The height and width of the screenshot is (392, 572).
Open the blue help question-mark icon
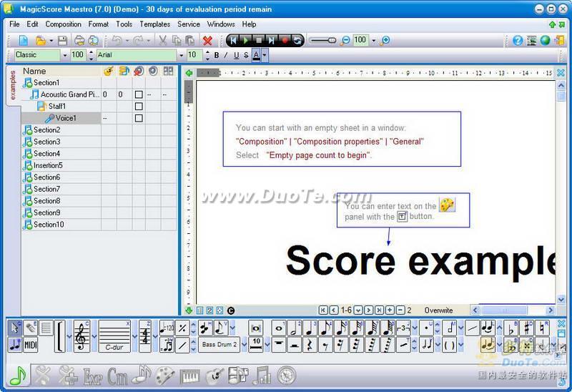[x=517, y=40]
